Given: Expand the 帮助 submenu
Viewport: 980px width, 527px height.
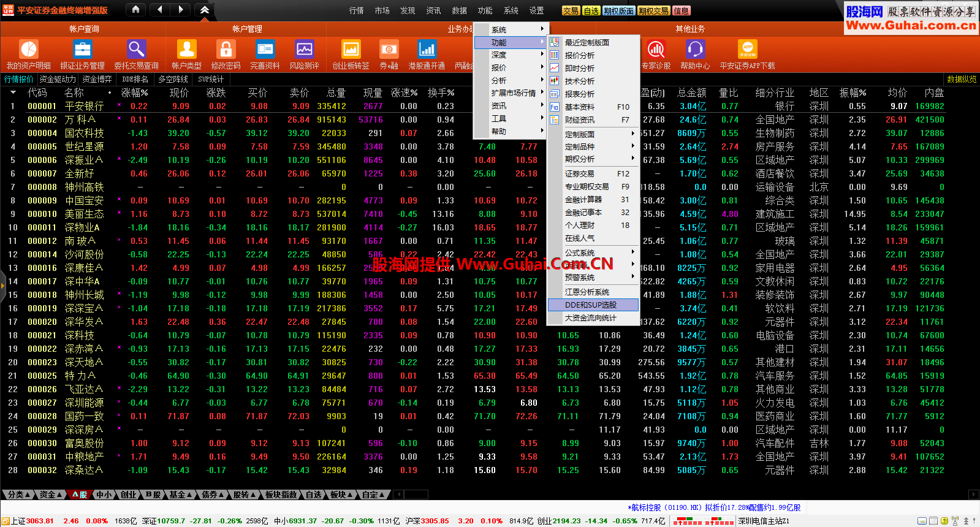Looking at the screenshot, I should tap(511, 131).
